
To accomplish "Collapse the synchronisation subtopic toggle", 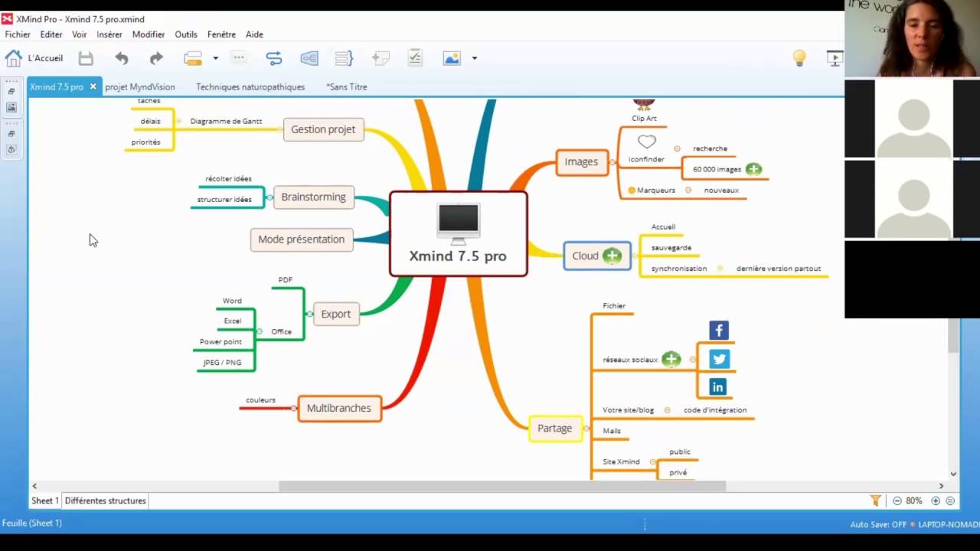I will 720,269.
